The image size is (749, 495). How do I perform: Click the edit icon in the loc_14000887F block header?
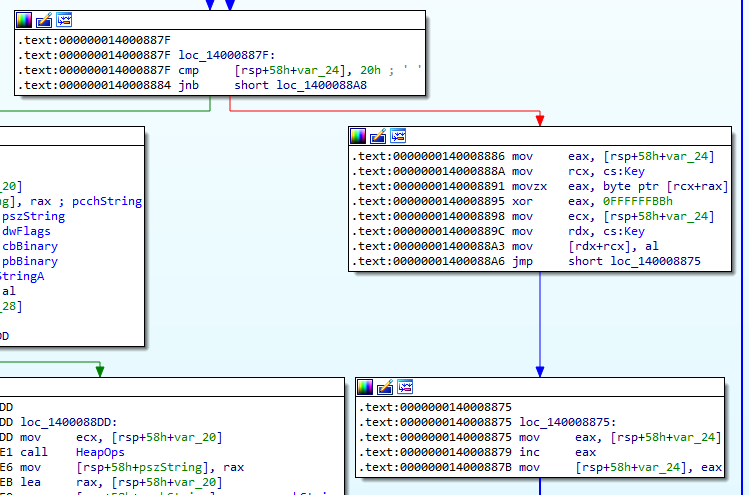click(44, 20)
